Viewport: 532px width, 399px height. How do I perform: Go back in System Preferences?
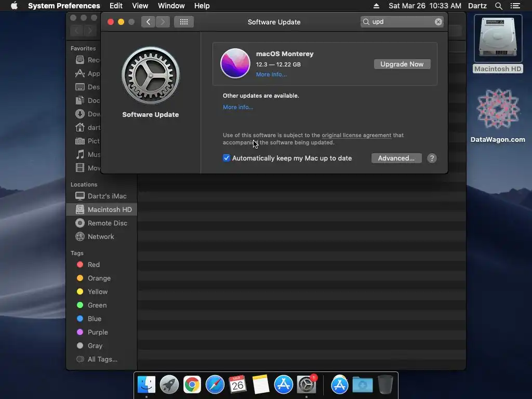[148, 22]
